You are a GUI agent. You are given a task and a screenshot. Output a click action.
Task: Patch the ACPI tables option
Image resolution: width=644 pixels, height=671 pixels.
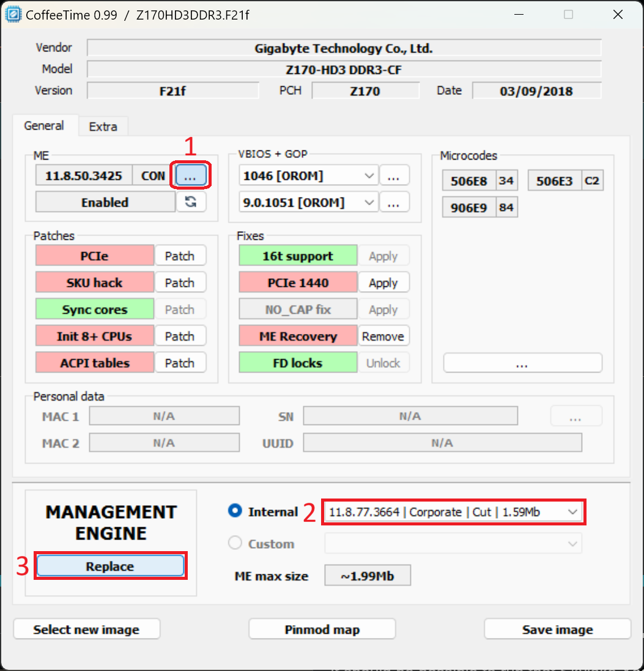180,363
